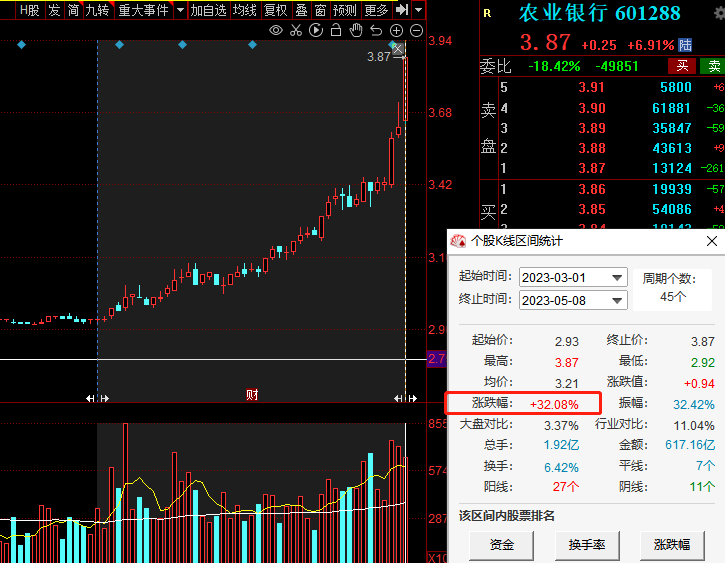Start chart replay playback

pyautogui.click(x=316, y=31)
